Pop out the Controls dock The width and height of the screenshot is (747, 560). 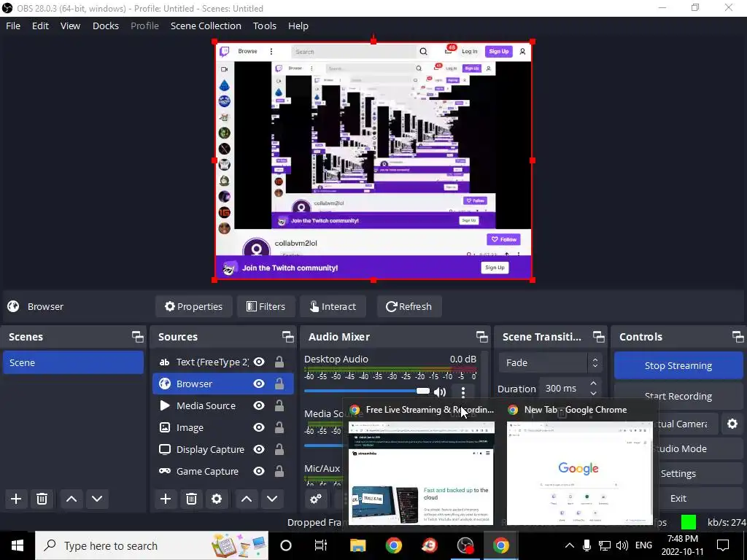tap(738, 337)
